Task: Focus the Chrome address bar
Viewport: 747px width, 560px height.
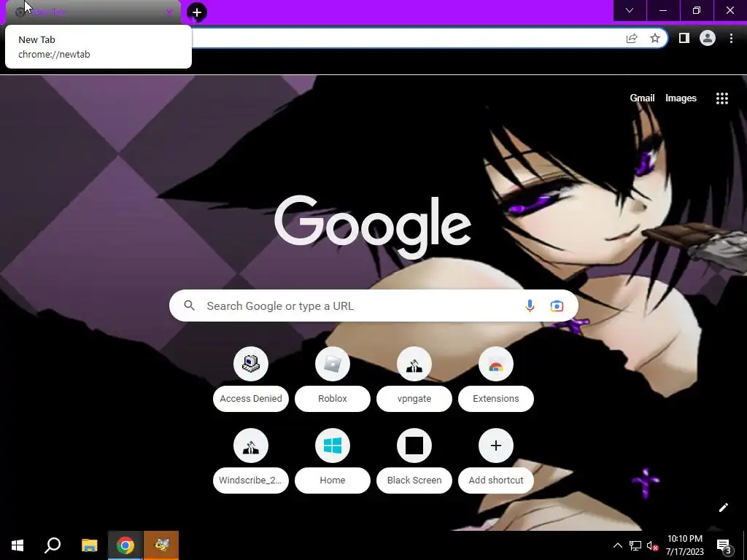Action: (405, 38)
